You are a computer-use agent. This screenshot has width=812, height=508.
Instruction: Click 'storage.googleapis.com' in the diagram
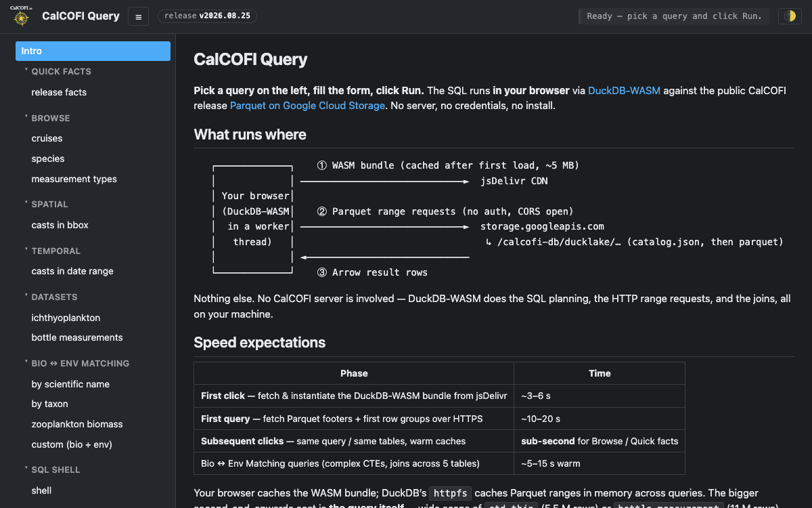(x=542, y=226)
